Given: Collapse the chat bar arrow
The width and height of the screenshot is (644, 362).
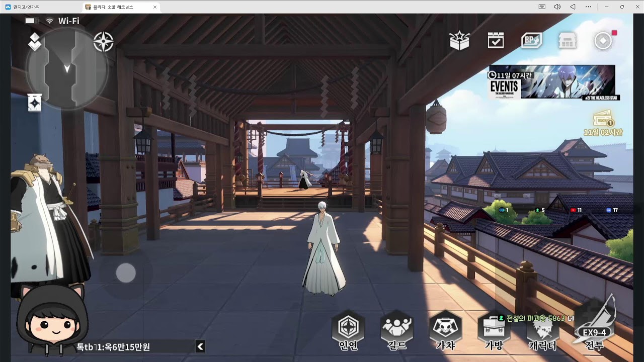Looking at the screenshot, I should click(x=200, y=346).
